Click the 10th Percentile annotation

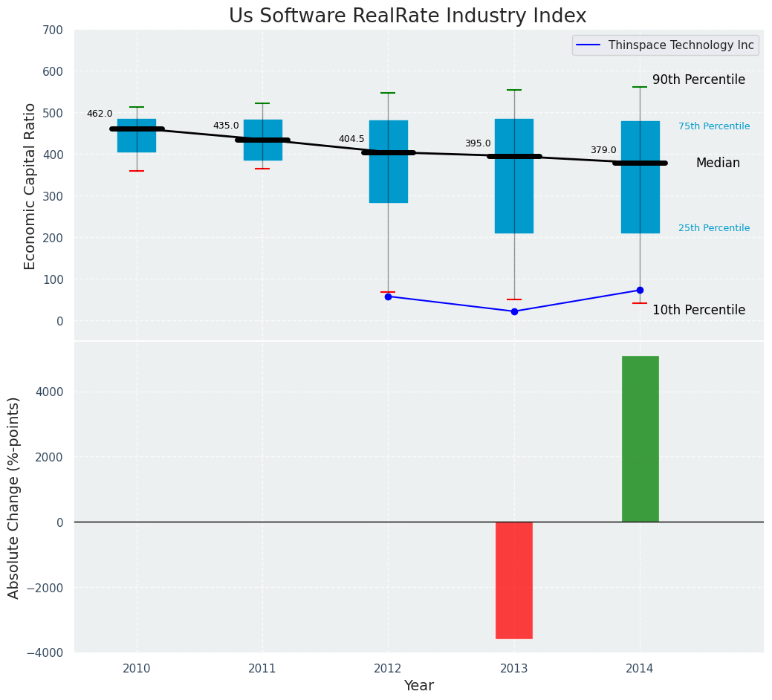tap(698, 310)
